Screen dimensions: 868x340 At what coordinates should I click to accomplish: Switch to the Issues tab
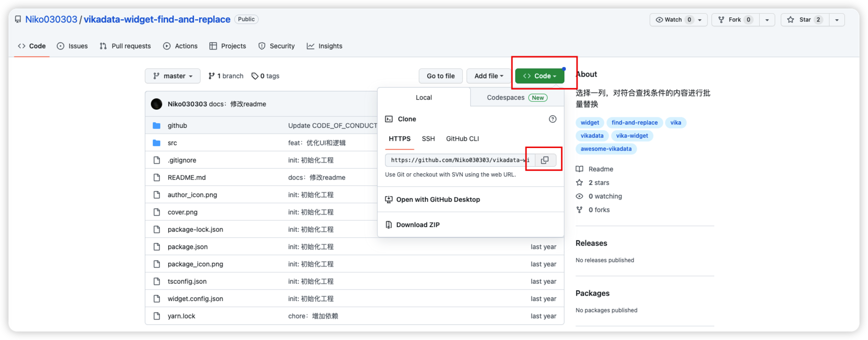pyautogui.click(x=72, y=46)
